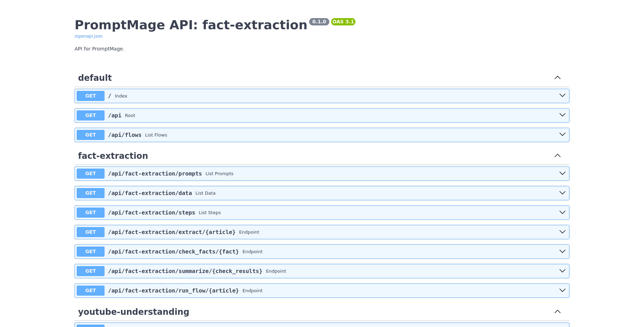644x327 pixels.
Task: Open the /api/fact-extraction/steps path
Action: pyautogui.click(x=152, y=212)
